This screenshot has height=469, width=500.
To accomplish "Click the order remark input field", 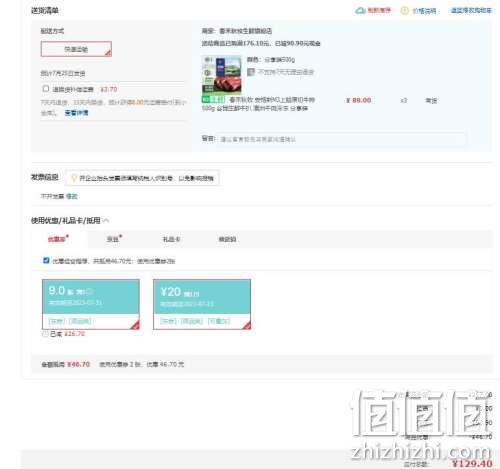I will [x=341, y=139].
